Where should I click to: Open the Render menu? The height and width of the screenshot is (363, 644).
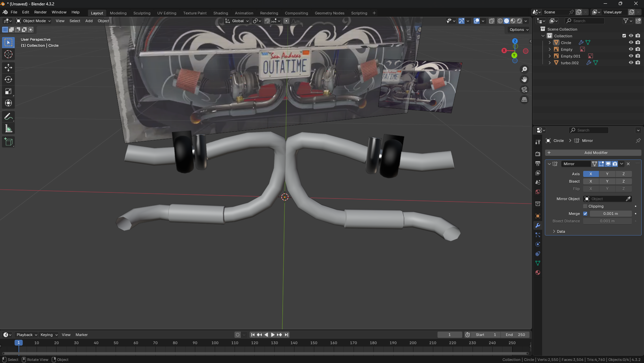point(40,12)
